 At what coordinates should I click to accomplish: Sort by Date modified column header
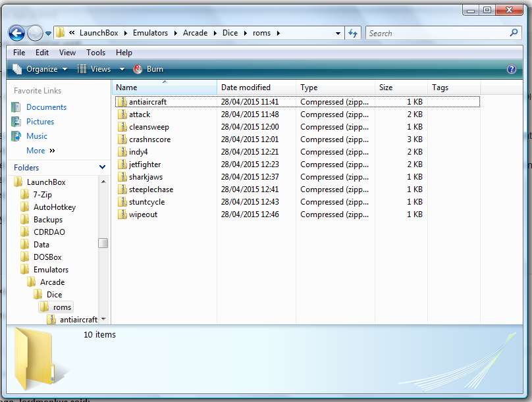coord(246,88)
